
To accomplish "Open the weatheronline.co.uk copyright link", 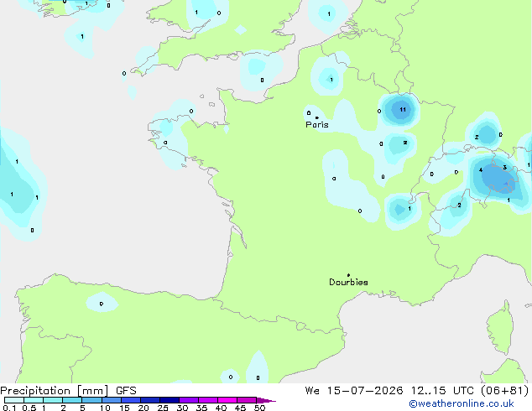I will click(462, 403).
